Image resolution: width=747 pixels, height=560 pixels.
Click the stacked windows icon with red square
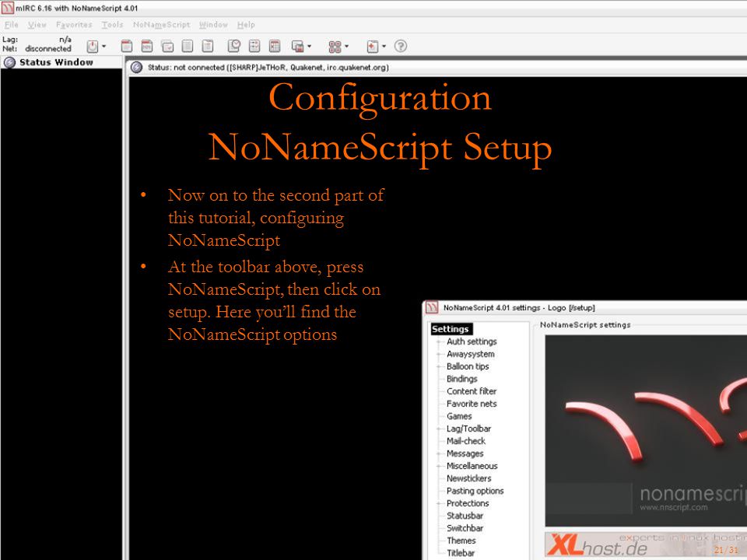[x=298, y=46]
